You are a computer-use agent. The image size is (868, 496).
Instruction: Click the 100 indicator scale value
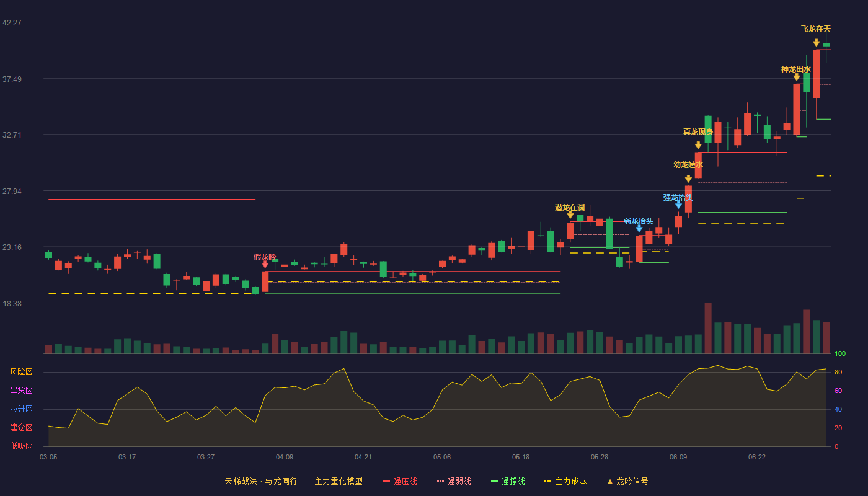coord(840,354)
